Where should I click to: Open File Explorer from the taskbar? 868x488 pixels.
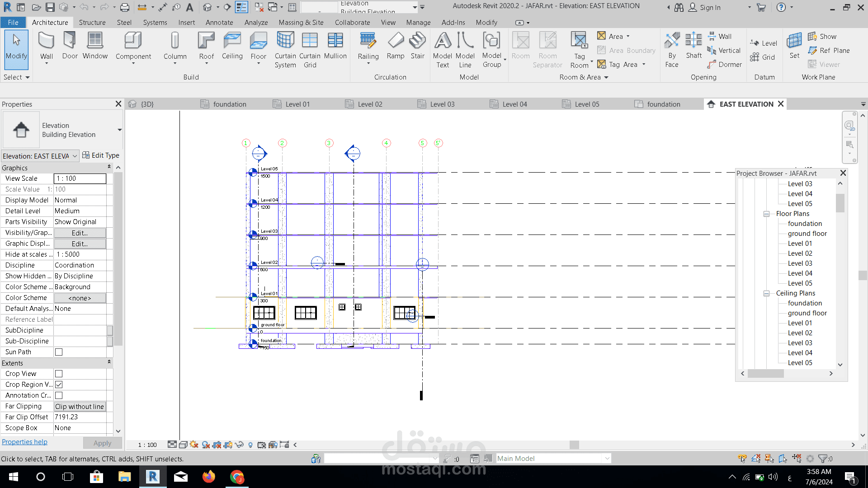[124, 477]
